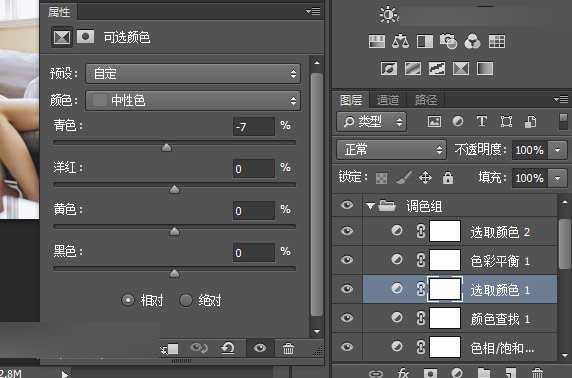The image size is (572, 378).
Task: Hide the 选取颜色 1 layer
Action: click(347, 289)
